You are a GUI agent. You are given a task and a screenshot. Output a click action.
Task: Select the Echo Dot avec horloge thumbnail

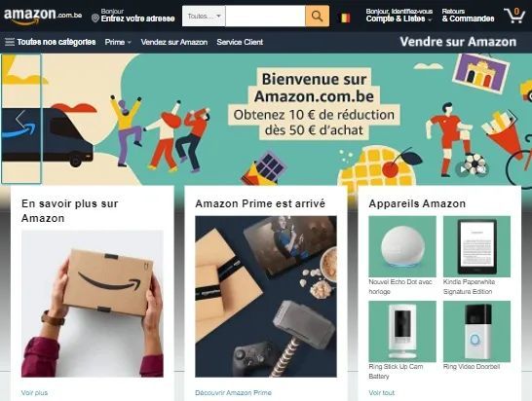point(402,246)
